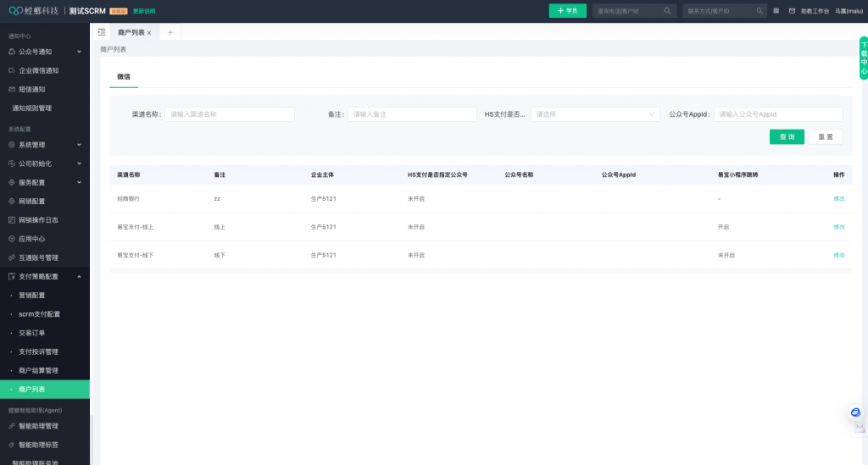Viewport: 868px width, 465px height.
Task: Close the 商户列表 tab
Action: click(x=149, y=33)
